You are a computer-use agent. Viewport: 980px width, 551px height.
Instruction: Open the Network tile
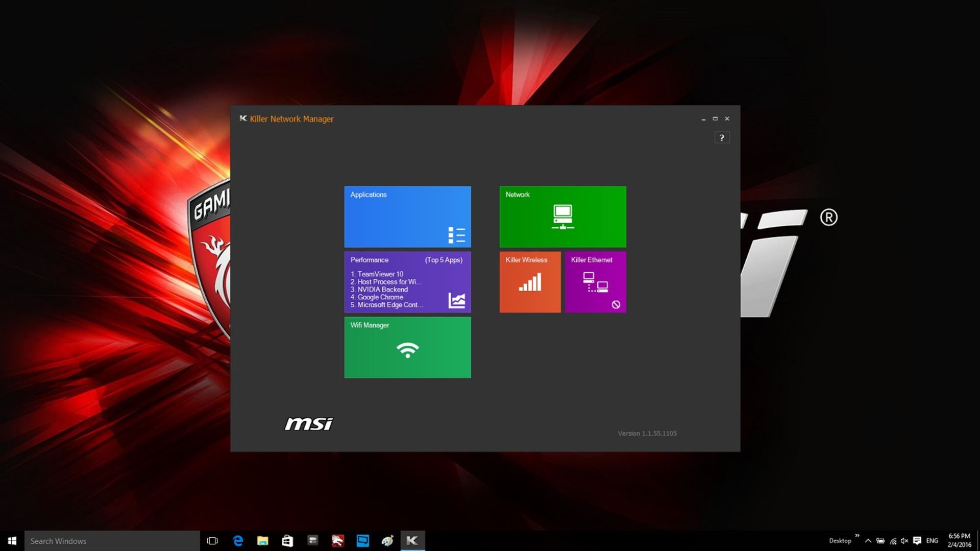(x=562, y=217)
